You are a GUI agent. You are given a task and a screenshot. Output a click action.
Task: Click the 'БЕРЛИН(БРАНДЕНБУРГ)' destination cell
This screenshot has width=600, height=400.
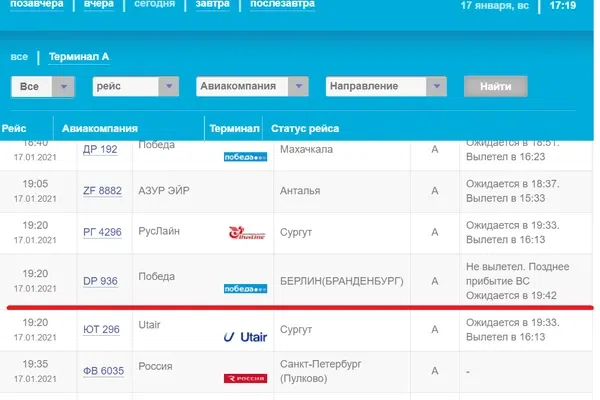(342, 281)
